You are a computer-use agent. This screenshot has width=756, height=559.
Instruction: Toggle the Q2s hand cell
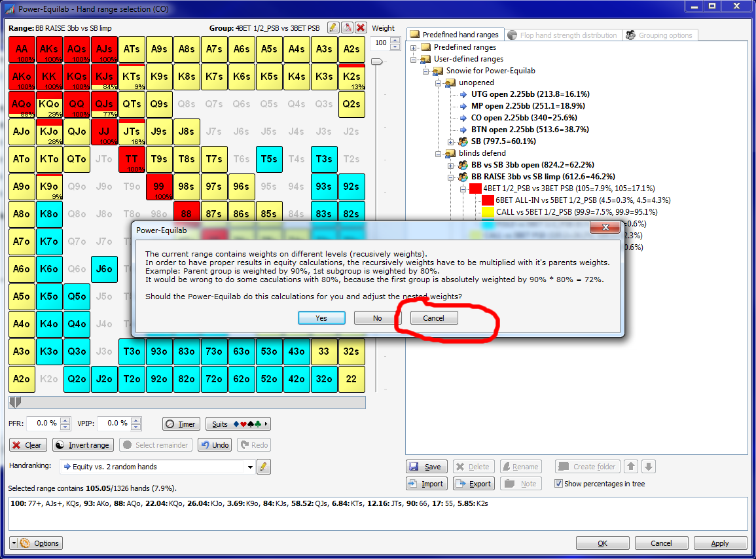(x=351, y=104)
